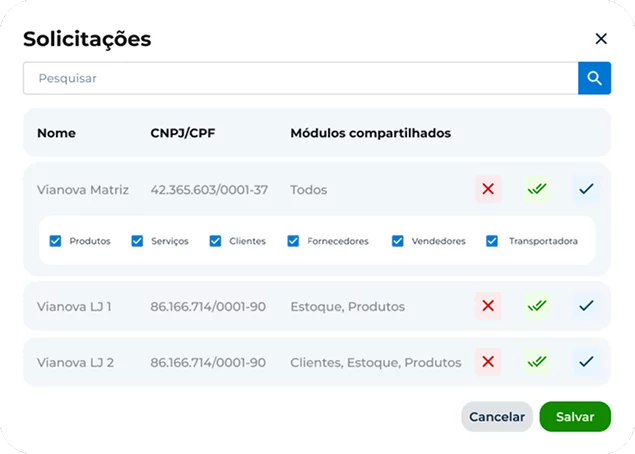Reject the Vianova Matriz request (red X)
Screen dimensions: 635x454
(x=488, y=189)
